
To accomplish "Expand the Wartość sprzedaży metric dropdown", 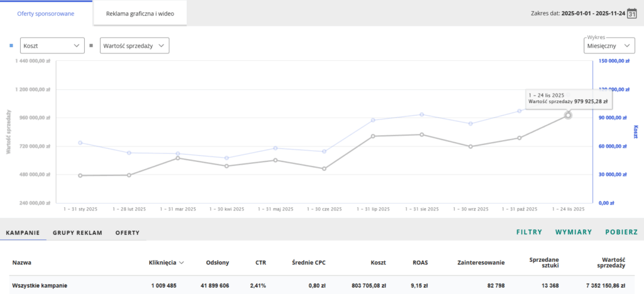I will (x=134, y=46).
